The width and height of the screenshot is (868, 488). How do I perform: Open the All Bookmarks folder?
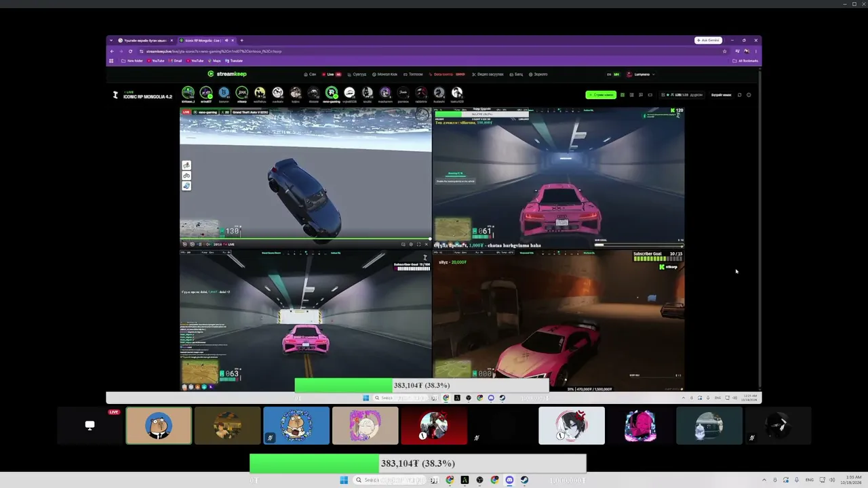click(745, 61)
